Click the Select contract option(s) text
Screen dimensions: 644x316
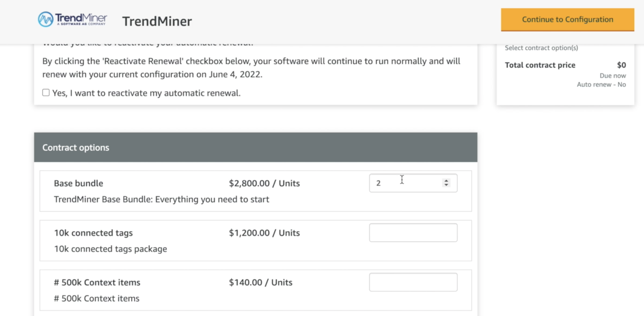coord(541,48)
